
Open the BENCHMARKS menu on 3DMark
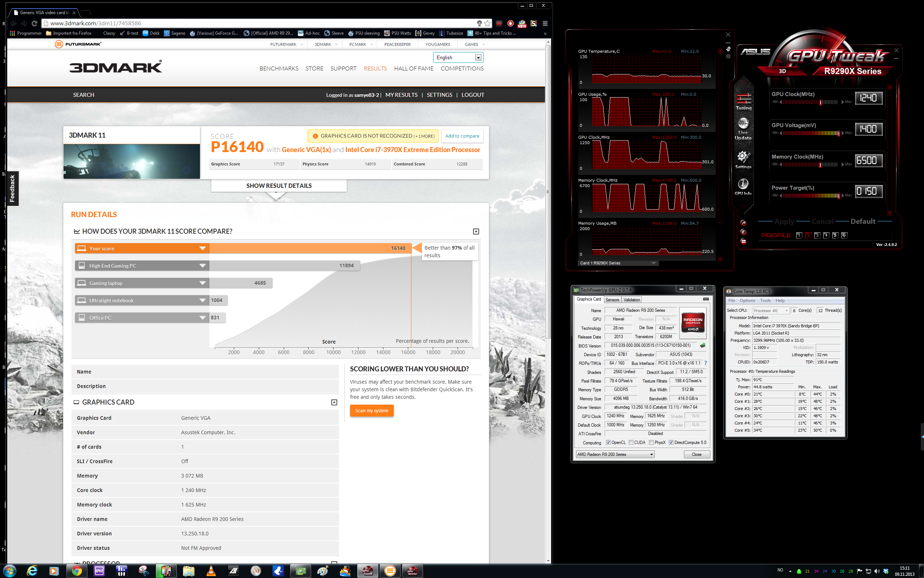click(279, 68)
